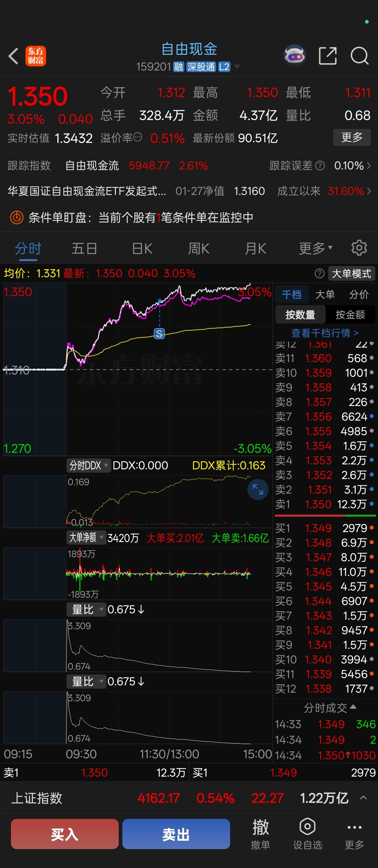Switch to 分价 tab
The width and height of the screenshot is (378, 868).
[359, 295]
